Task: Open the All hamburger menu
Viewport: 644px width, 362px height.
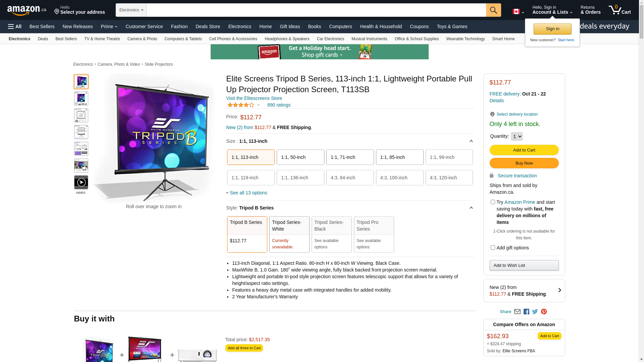Action: 15,26
